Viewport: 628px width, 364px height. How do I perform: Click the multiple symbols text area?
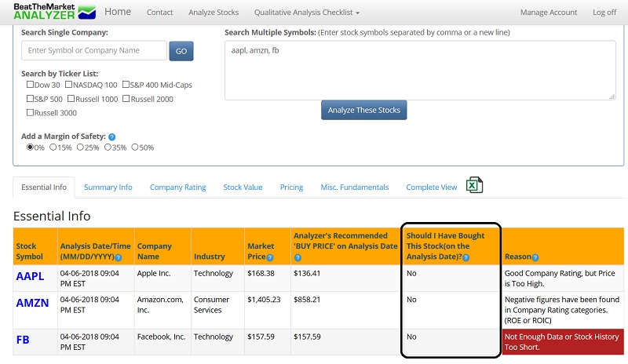[420, 70]
